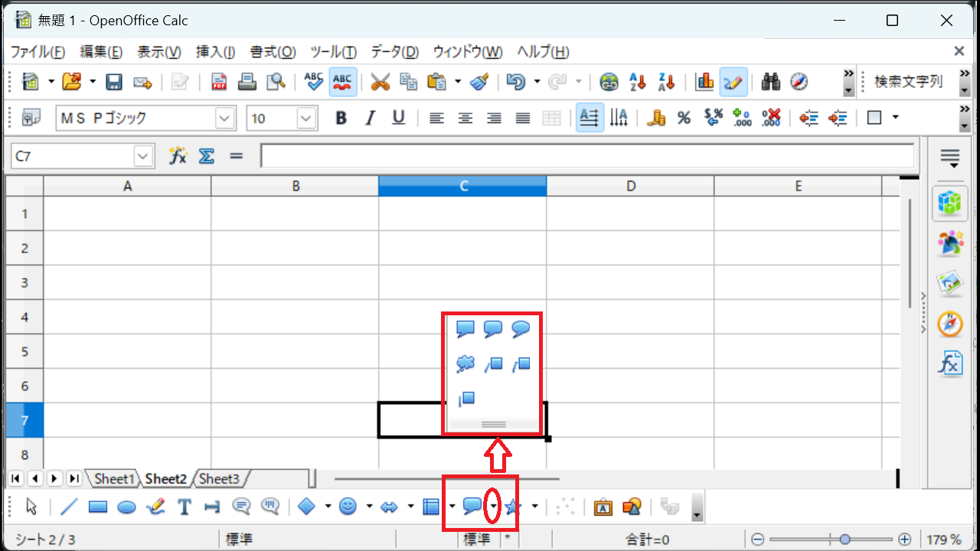Select the rectangular callout shape in popup

coord(465,329)
